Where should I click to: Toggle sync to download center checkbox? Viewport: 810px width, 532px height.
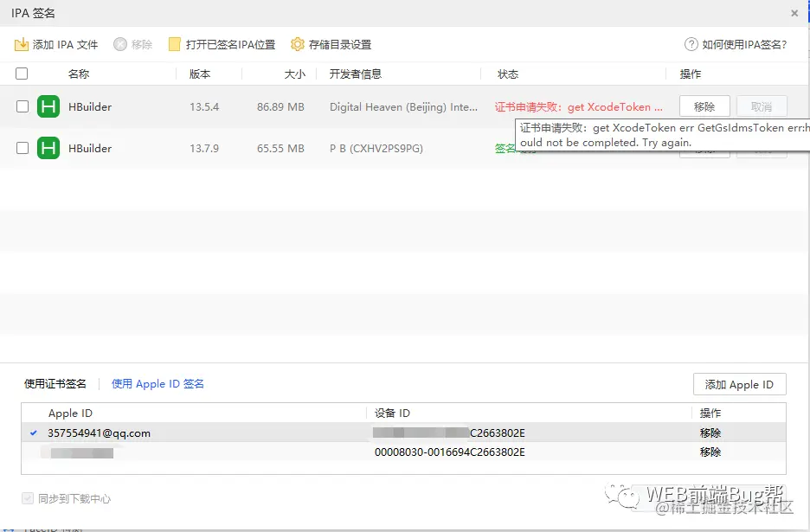(28, 498)
